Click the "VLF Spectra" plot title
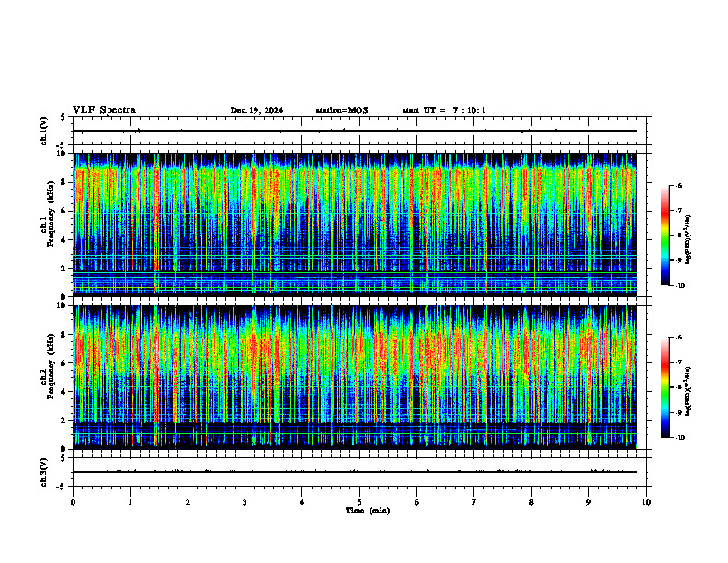This screenshot has width=728, height=563. pos(104,110)
